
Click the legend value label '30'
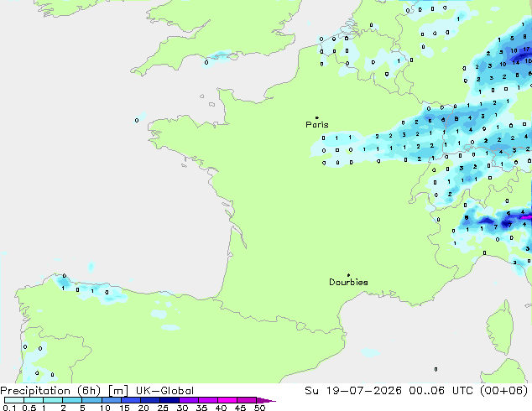[x=182, y=408]
